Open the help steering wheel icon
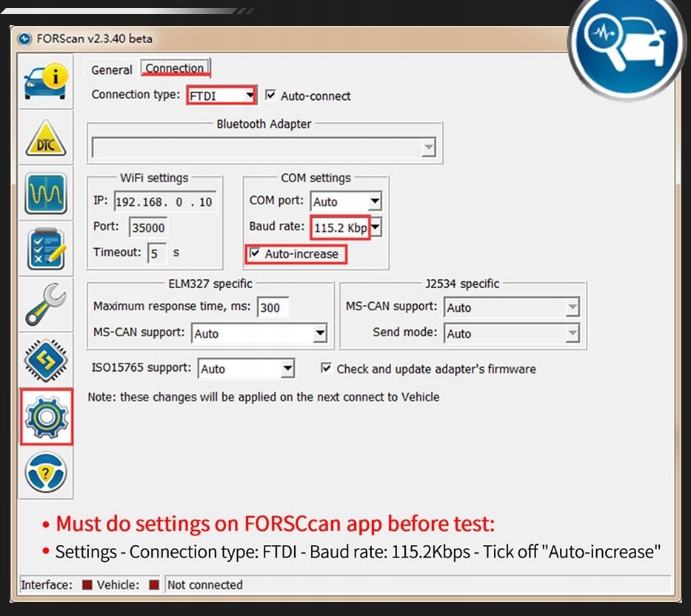 coord(46,473)
